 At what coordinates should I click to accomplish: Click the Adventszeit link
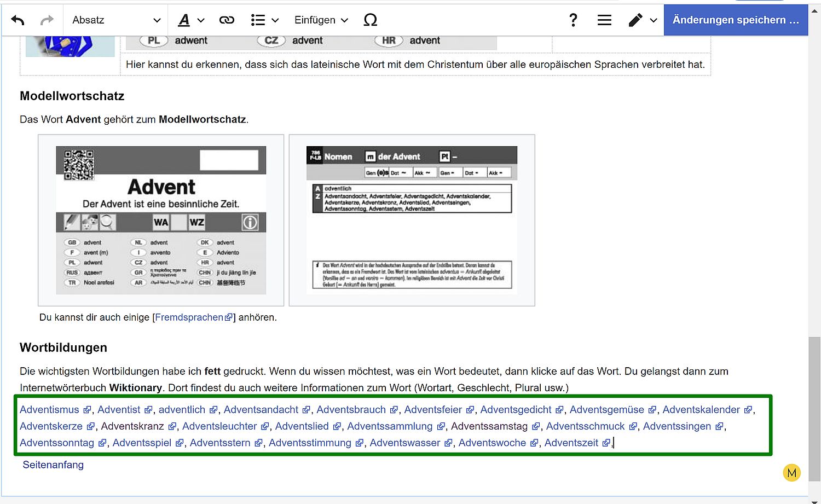(571, 443)
